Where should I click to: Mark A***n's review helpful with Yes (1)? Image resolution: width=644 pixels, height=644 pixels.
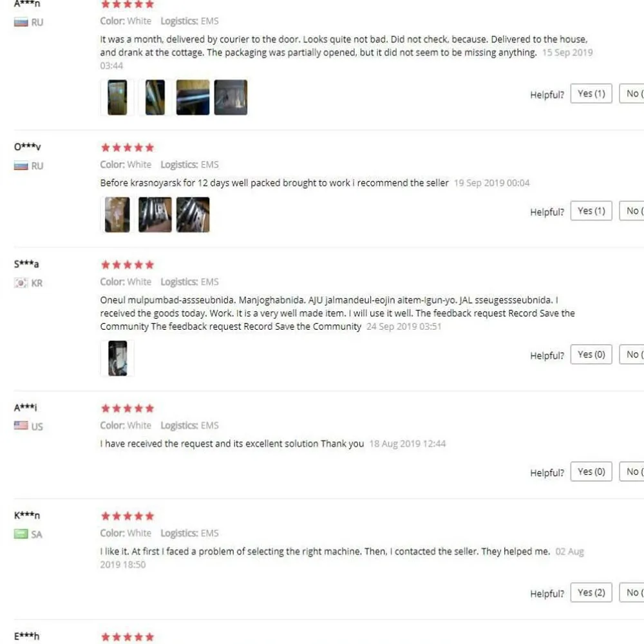tap(591, 93)
